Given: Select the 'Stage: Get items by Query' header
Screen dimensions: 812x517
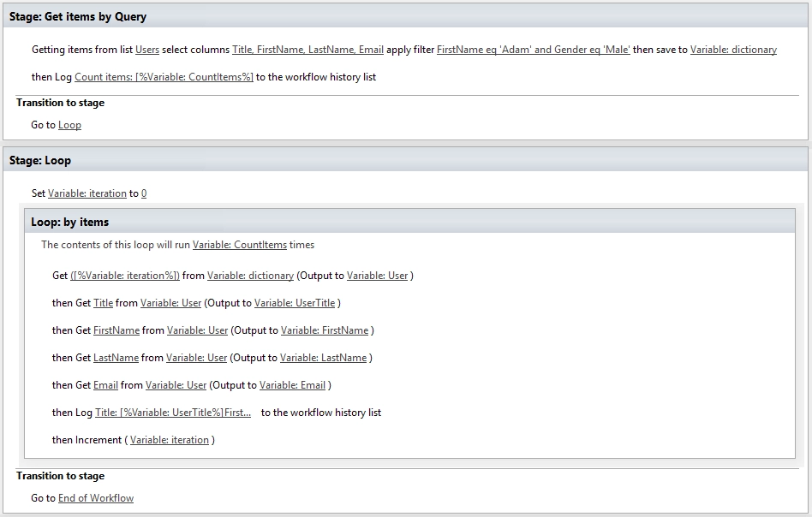Looking at the screenshot, I should click(405, 16).
